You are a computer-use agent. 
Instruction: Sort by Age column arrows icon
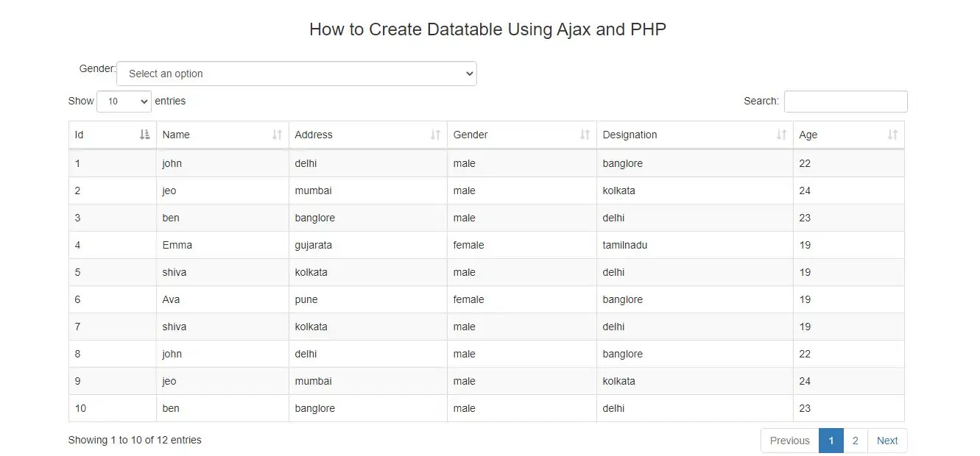(892, 135)
